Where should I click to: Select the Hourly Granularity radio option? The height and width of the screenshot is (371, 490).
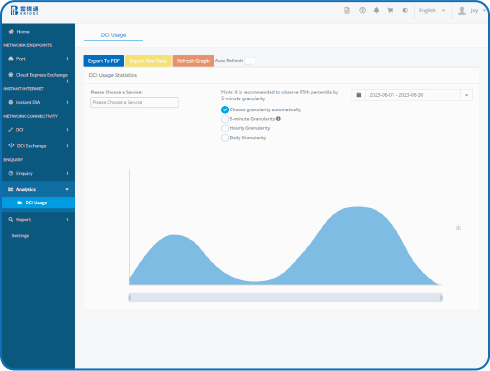[225, 128]
